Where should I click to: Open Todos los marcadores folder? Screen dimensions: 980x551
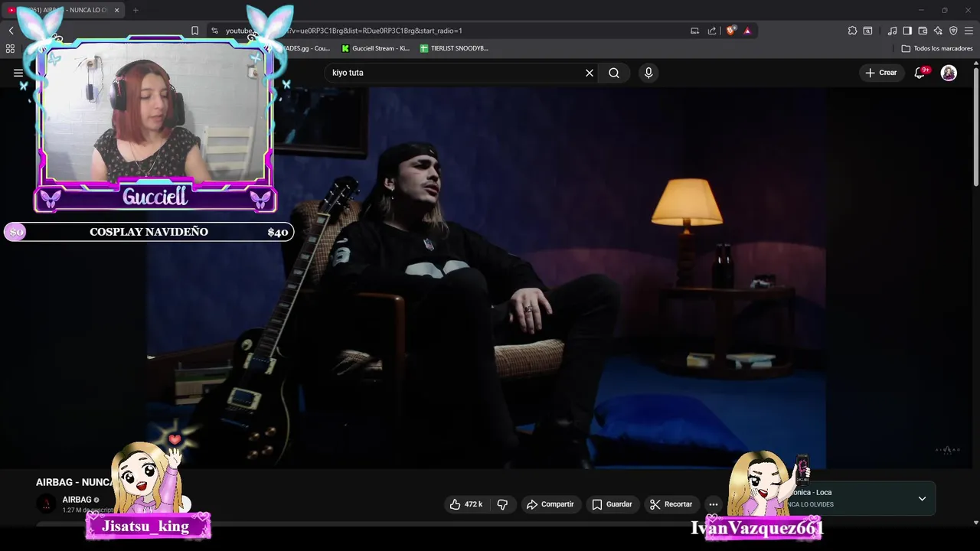tap(937, 48)
